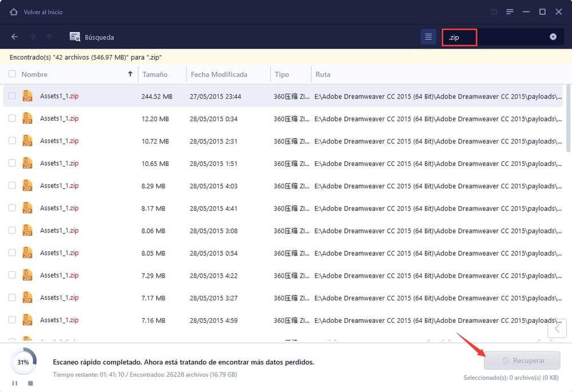572x392 pixels.
Task: Stop the scan
Action: [x=31, y=383]
